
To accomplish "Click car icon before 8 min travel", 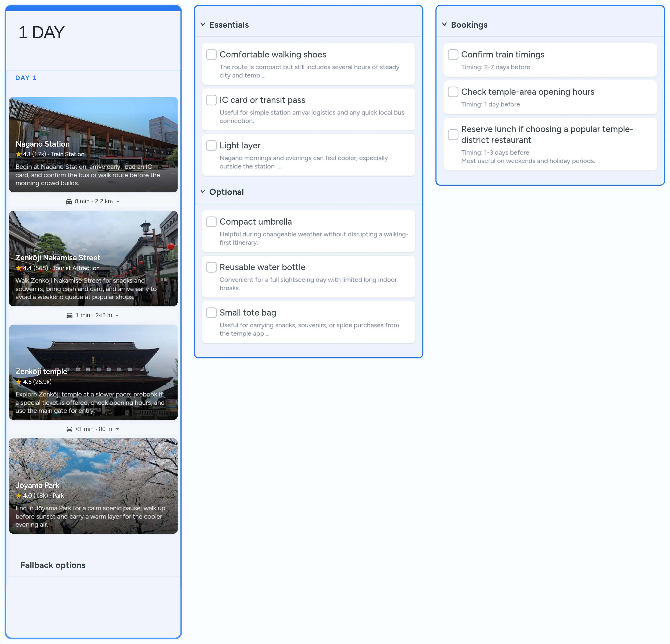I will pyautogui.click(x=69, y=202).
